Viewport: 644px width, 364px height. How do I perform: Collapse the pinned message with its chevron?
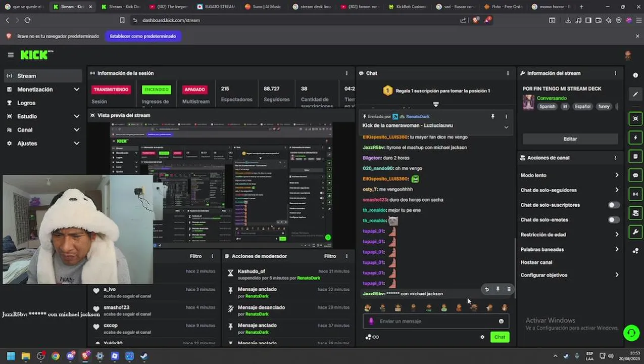click(x=506, y=127)
